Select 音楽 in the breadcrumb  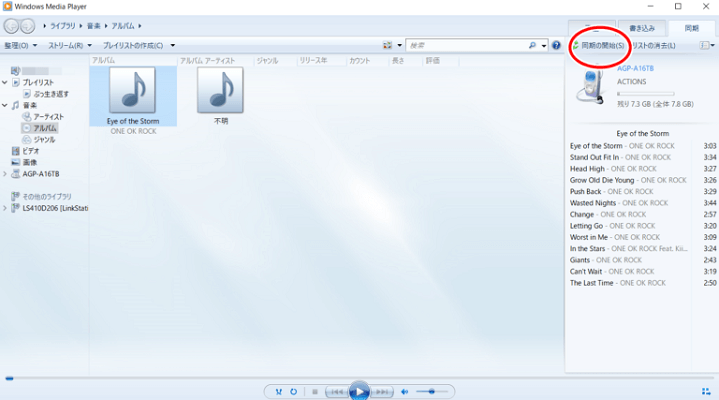[94, 26]
